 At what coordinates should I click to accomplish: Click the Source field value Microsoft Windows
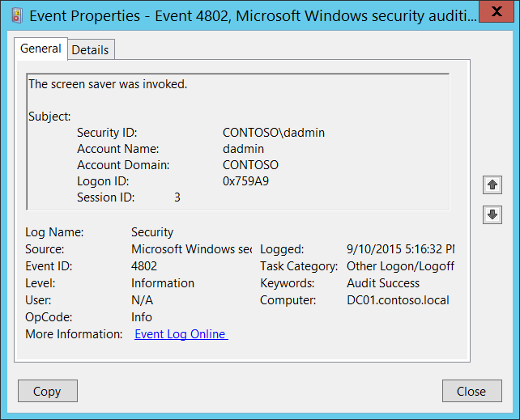coord(191,249)
